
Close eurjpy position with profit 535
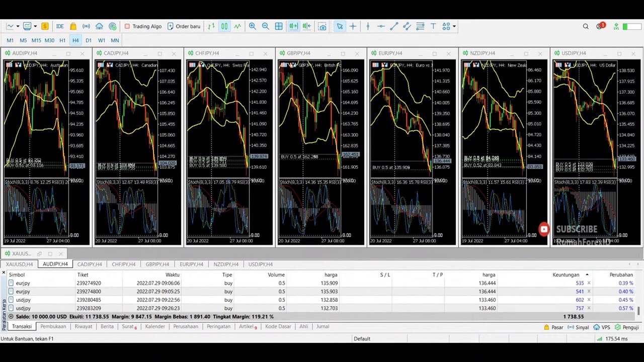point(589,284)
